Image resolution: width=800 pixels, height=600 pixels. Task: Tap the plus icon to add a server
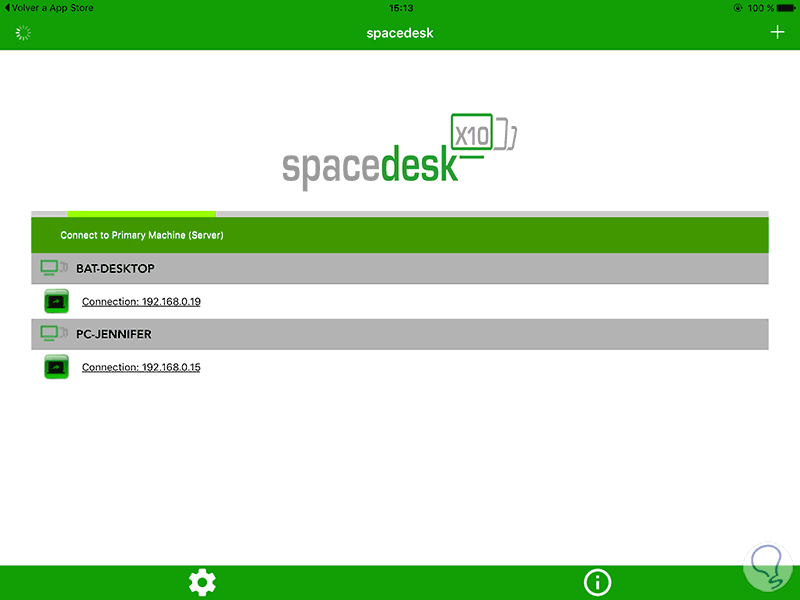coord(777,32)
